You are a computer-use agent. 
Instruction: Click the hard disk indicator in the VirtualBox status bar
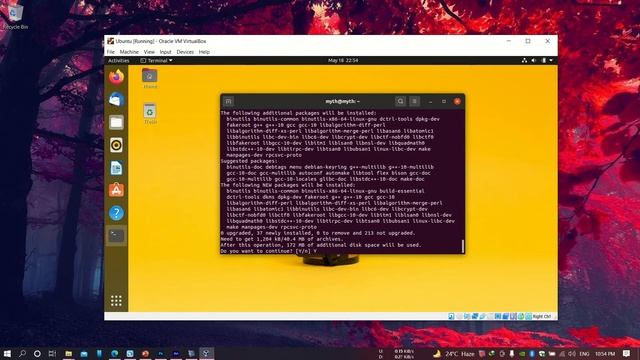click(x=451, y=316)
